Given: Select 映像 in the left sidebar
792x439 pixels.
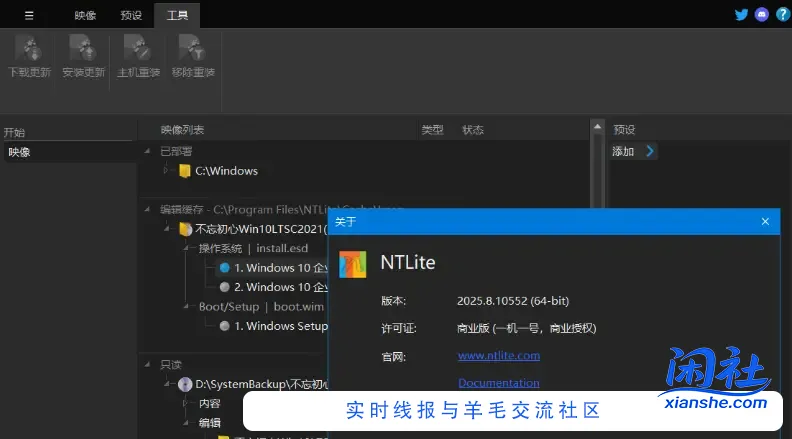Looking at the screenshot, I should click(70, 152).
